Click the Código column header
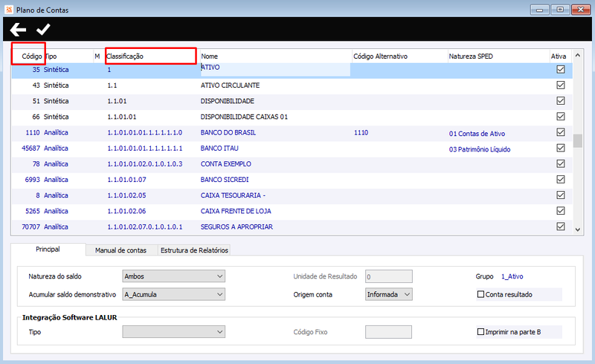The height and width of the screenshot is (364, 595). click(32, 56)
